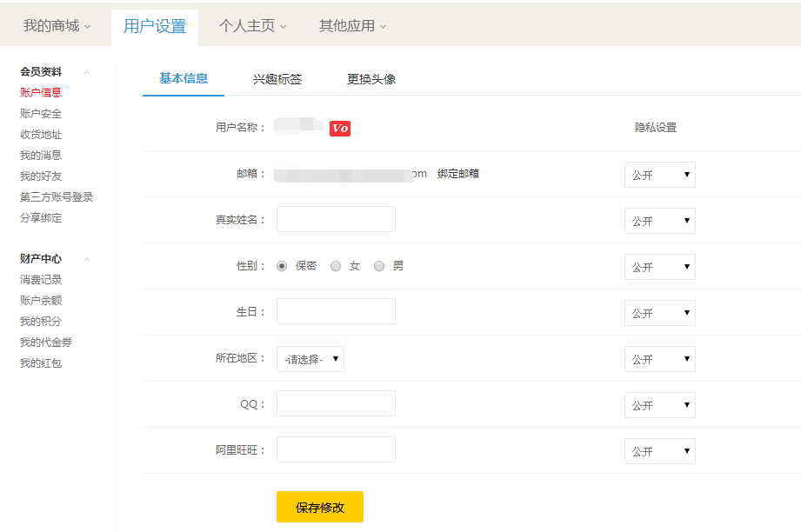The width and height of the screenshot is (801, 532).
Task: Open 我的积分 in the sidebar
Action: click(x=41, y=321)
